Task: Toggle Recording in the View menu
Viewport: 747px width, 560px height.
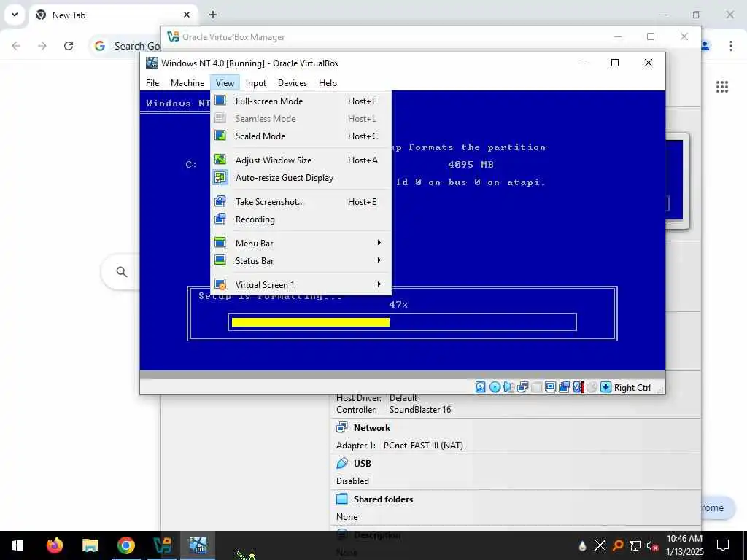Action: (301, 219)
